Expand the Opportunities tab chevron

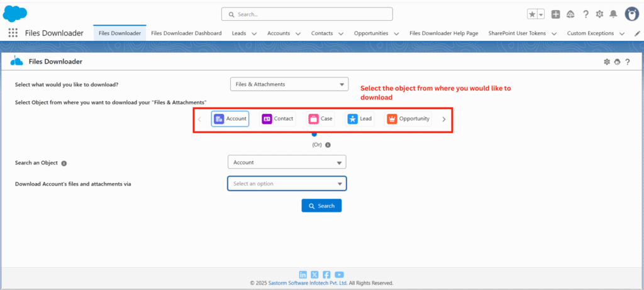[x=396, y=34]
